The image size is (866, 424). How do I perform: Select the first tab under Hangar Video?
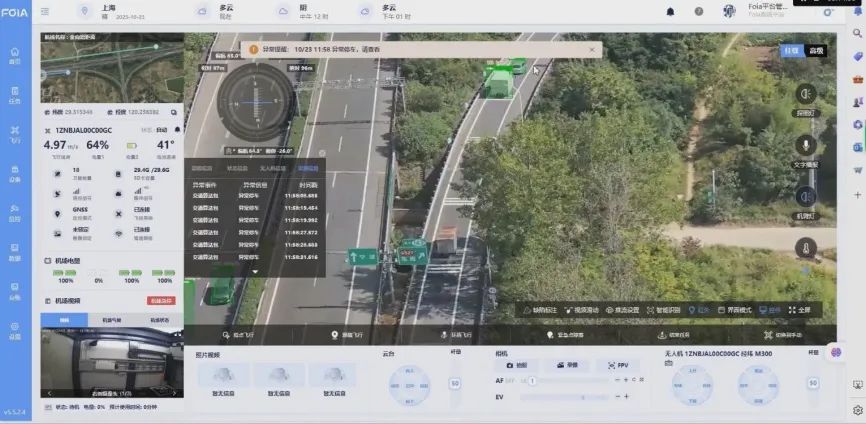[64, 320]
